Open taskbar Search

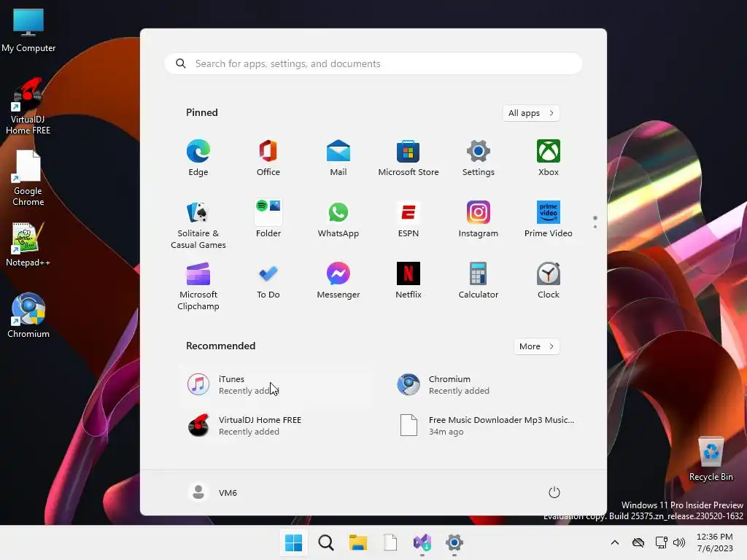[x=326, y=542]
